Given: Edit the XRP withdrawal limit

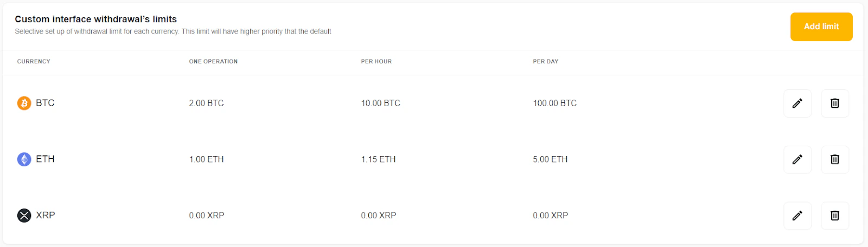Looking at the screenshot, I should tap(797, 216).
